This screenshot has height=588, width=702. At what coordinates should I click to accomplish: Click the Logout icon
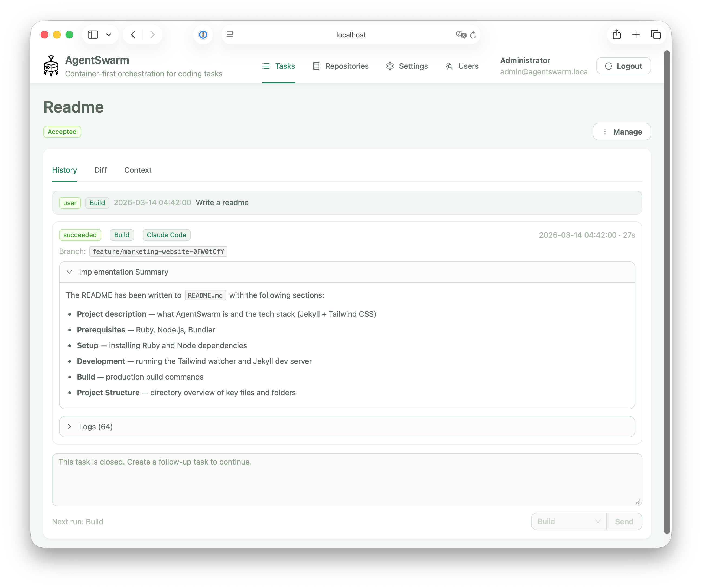609,66
